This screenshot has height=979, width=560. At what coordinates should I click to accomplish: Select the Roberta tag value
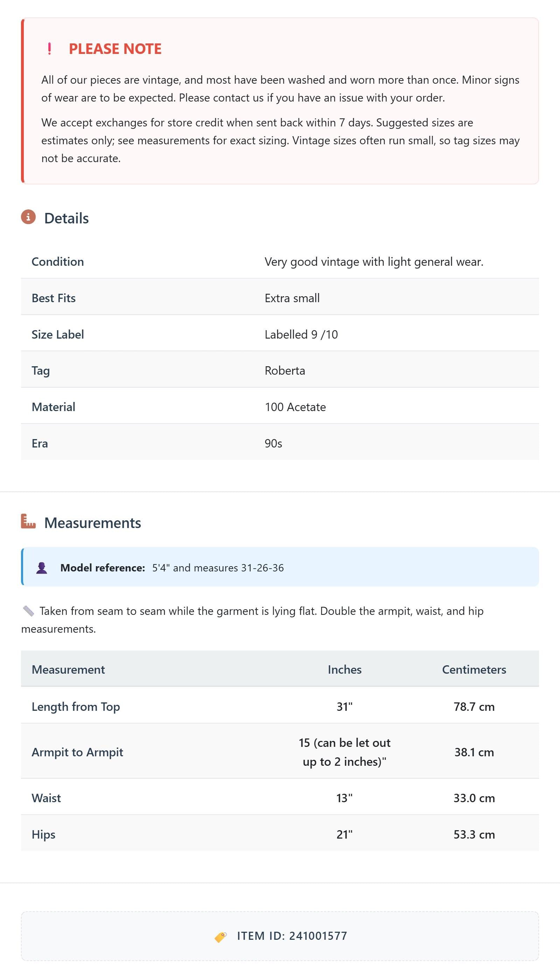pyautogui.click(x=285, y=370)
